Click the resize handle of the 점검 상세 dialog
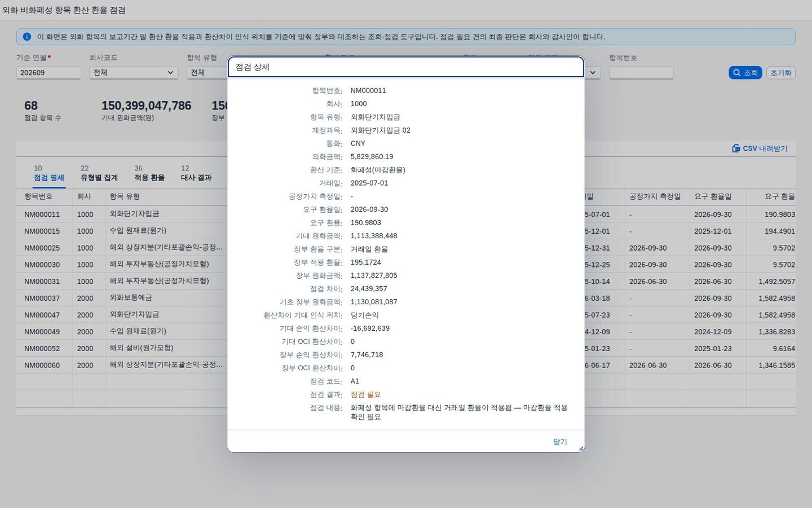Screen dimensions: 812x508 [581, 448]
